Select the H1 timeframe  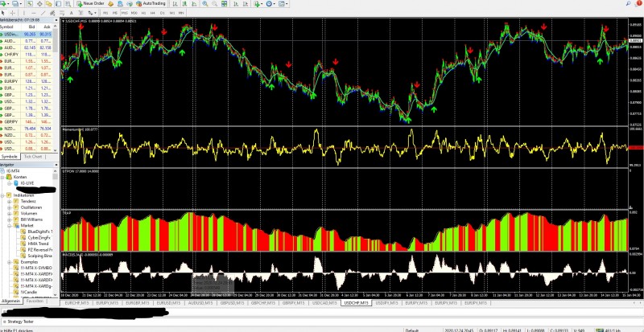(x=144, y=13)
